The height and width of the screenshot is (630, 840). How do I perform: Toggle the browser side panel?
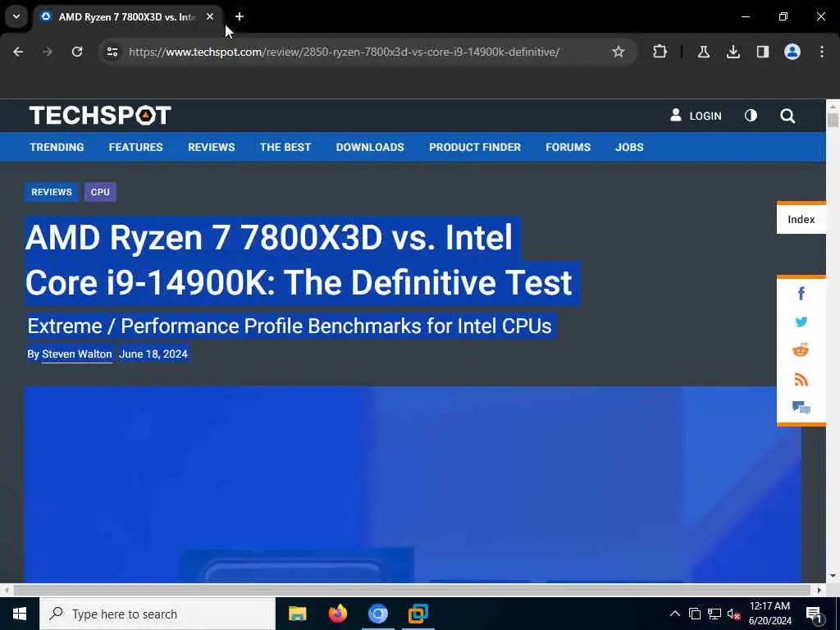tap(763, 52)
